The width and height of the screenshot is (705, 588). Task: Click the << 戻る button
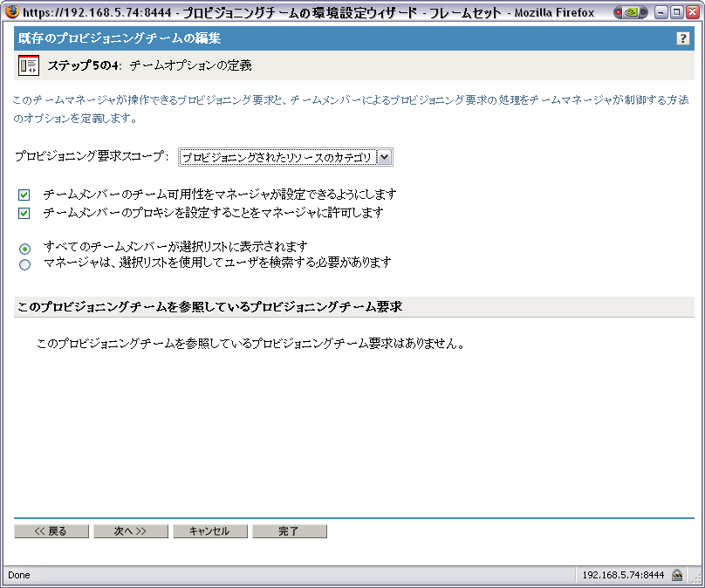pos(51,531)
